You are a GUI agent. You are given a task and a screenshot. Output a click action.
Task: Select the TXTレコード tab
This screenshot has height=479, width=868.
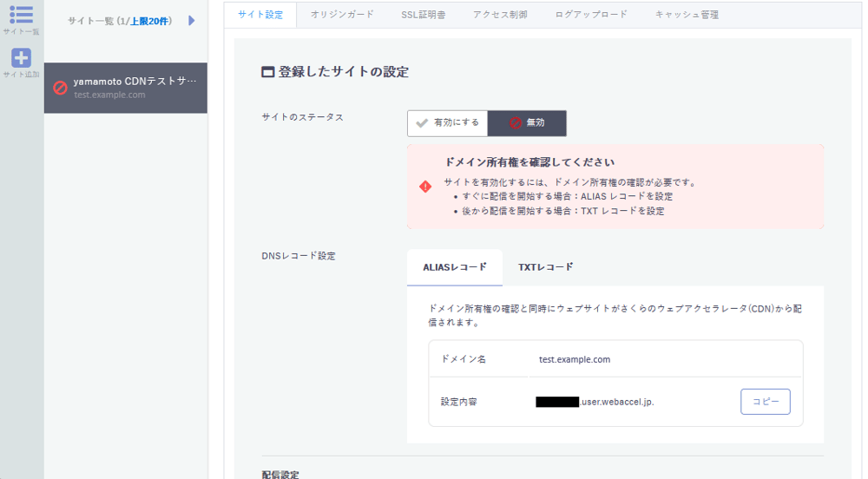(546, 267)
